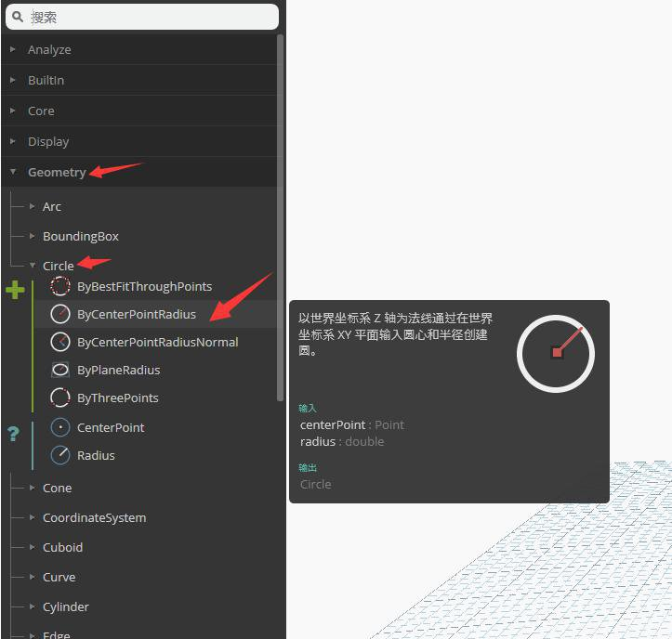Click the Radius query node icon

click(60, 455)
